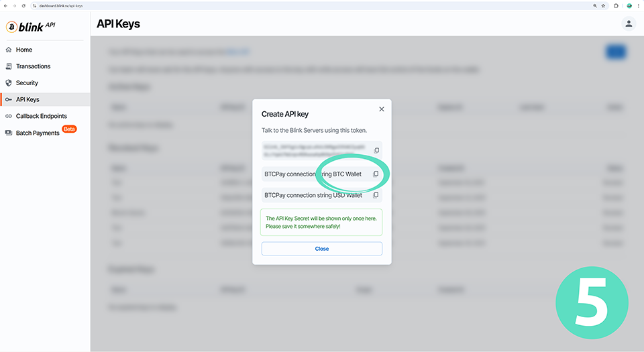Select API Keys in the sidebar

tap(28, 99)
